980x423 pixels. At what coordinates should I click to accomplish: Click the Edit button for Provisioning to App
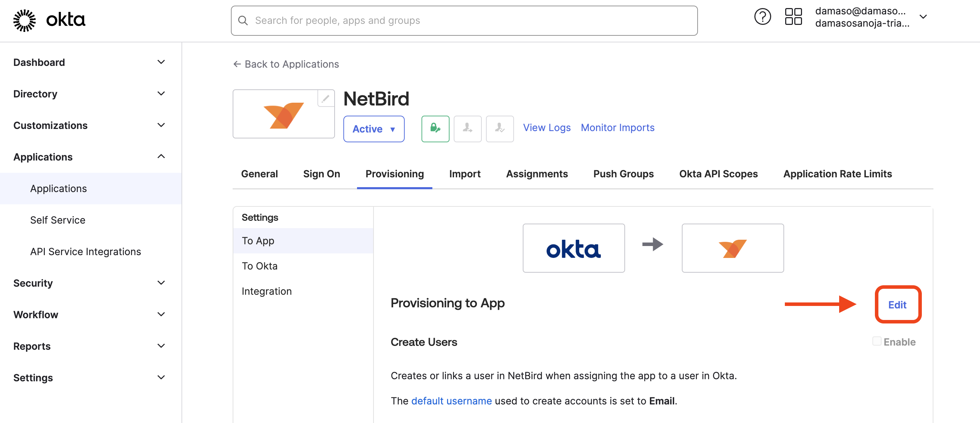coord(897,305)
